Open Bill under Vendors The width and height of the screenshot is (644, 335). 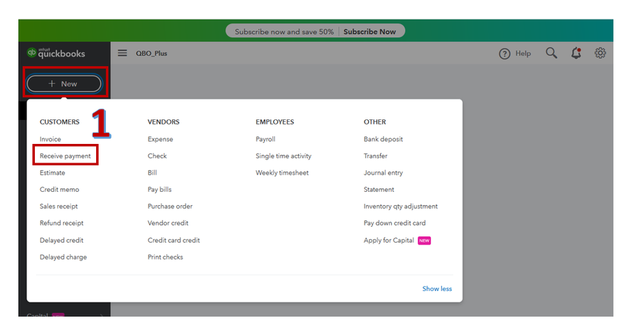152,172
